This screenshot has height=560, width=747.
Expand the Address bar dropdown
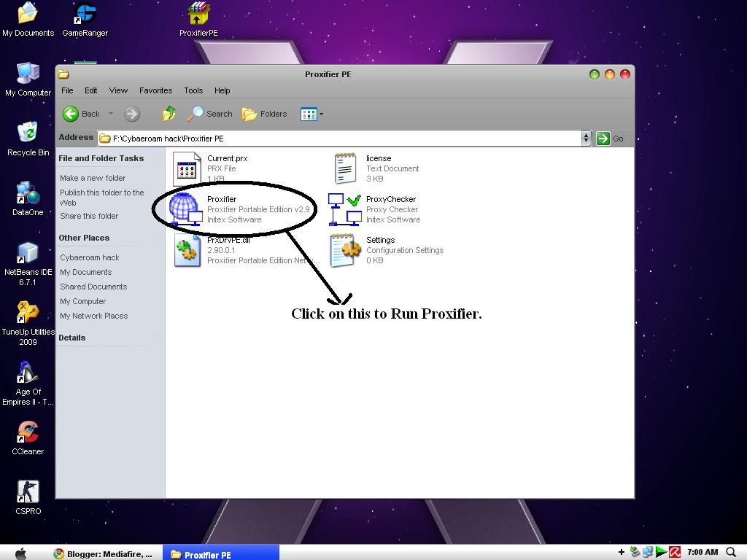point(586,139)
